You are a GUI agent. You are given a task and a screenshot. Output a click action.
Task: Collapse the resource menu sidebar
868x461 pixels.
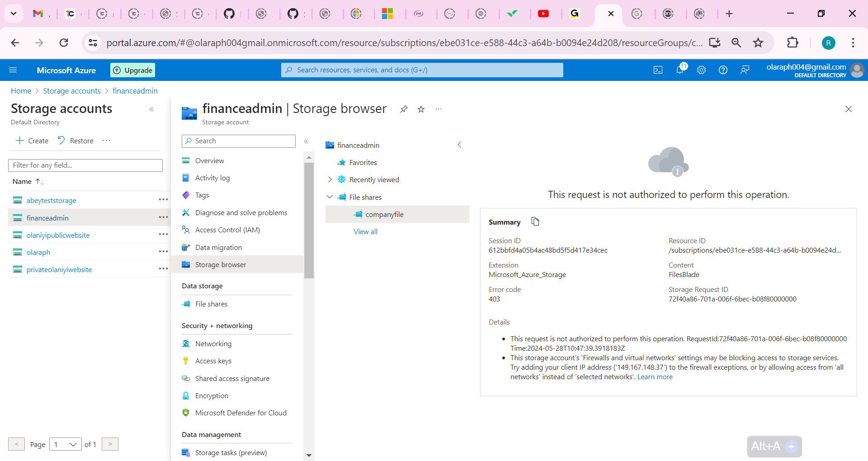[x=306, y=141]
